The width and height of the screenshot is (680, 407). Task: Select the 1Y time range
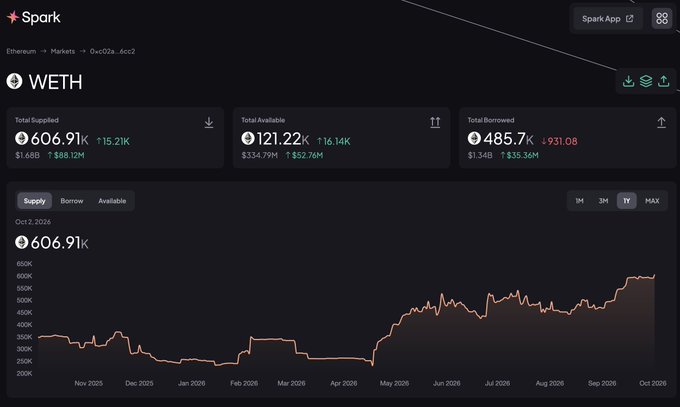(627, 201)
